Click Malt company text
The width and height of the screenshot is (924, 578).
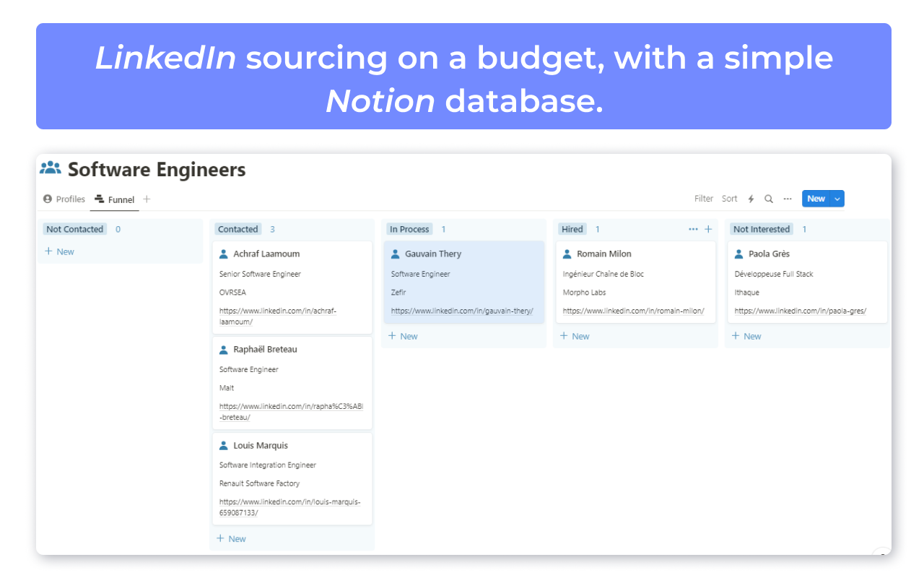227,388
